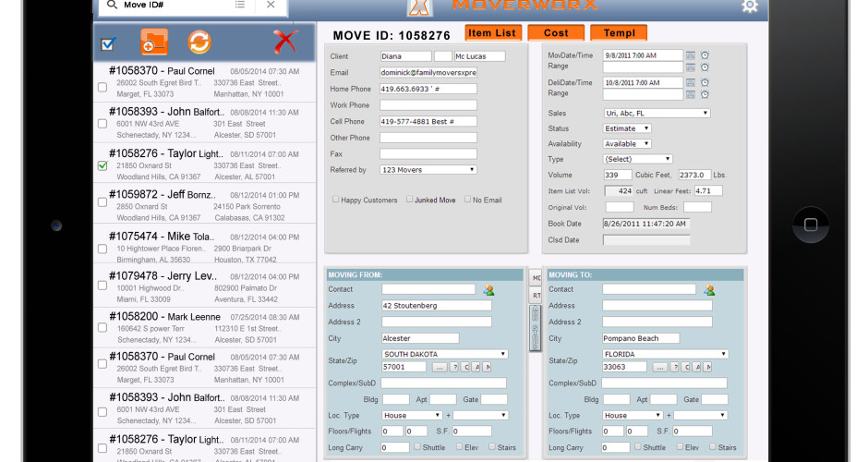The width and height of the screenshot is (868, 462).
Task: Open Moving To Loc. Type House dropdown
Action: [x=633, y=415]
